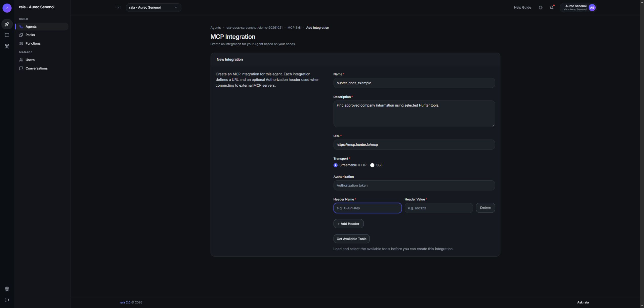Focus the Header Name field
This screenshot has height=308, width=644.
point(367,208)
